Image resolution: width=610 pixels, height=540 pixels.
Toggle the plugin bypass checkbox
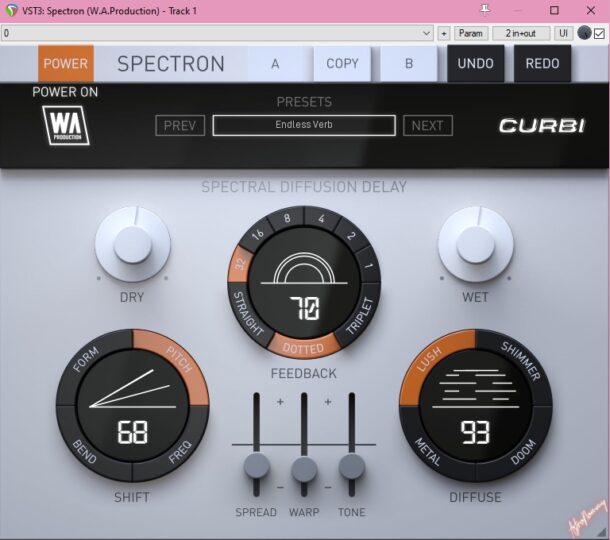point(599,33)
